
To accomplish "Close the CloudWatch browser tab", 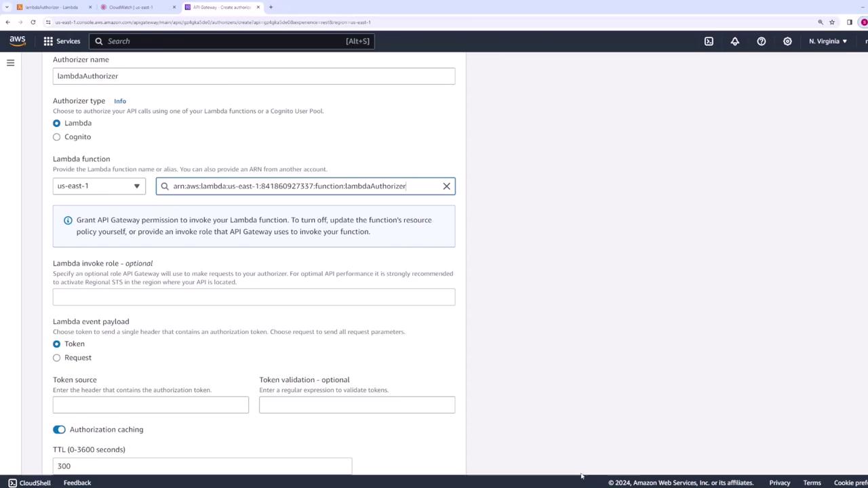I will 174,7.
